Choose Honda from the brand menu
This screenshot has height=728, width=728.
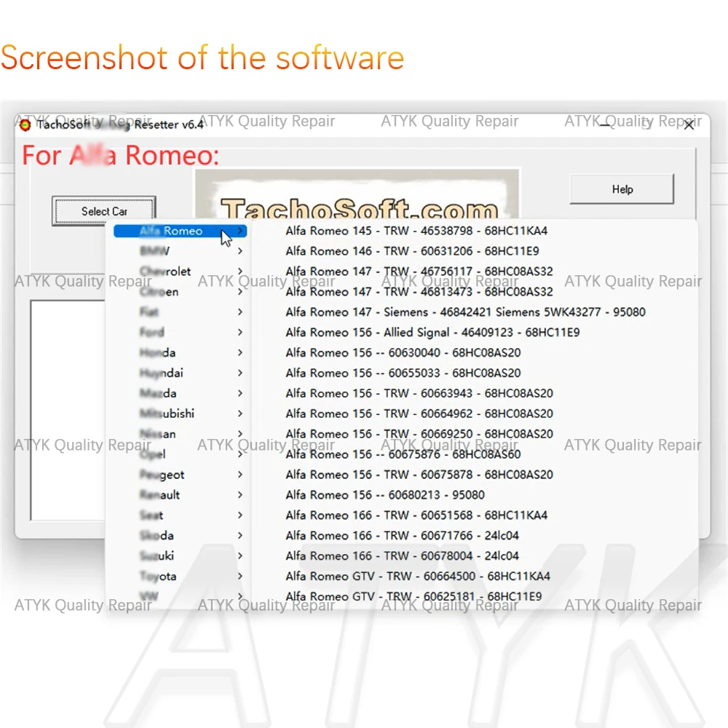(x=180, y=352)
